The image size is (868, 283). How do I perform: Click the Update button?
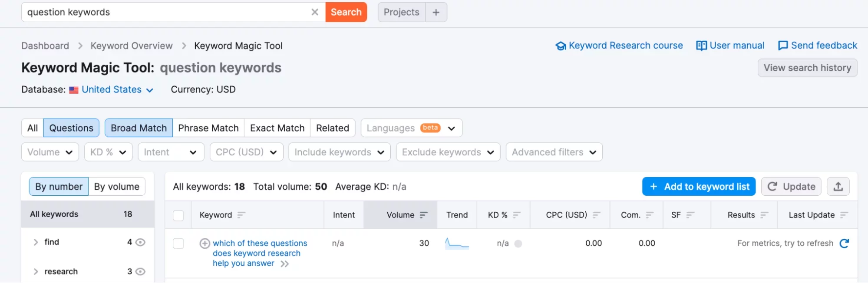(791, 187)
